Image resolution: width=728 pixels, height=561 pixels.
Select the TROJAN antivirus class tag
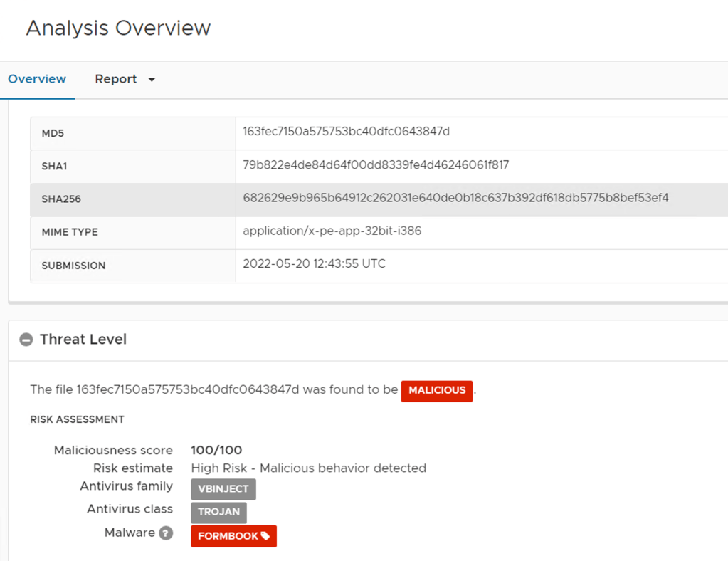tap(218, 513)
